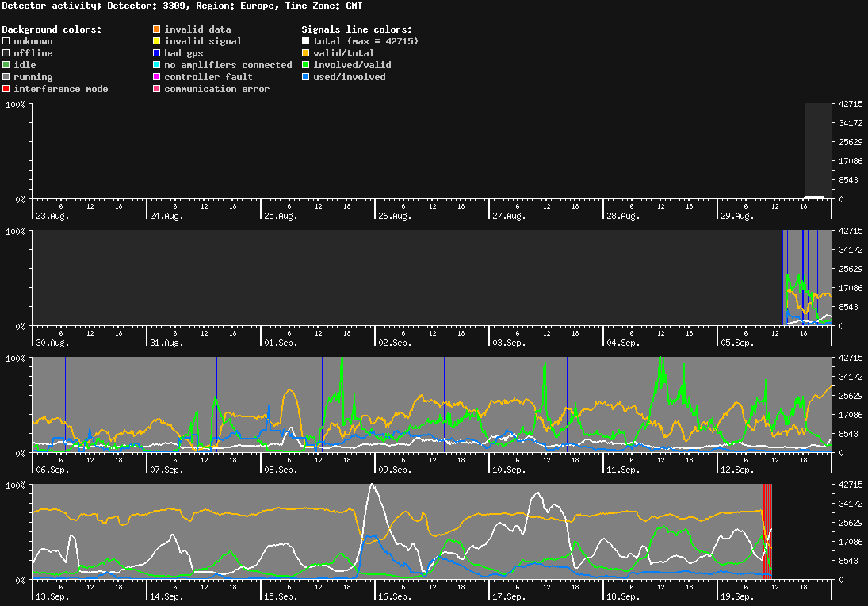Image resolution: width=868 pixels, height=606 pixels.
Task: Click the blue 'bad gps' swatch
Action: pyautogui.click(x=157, y=53)
